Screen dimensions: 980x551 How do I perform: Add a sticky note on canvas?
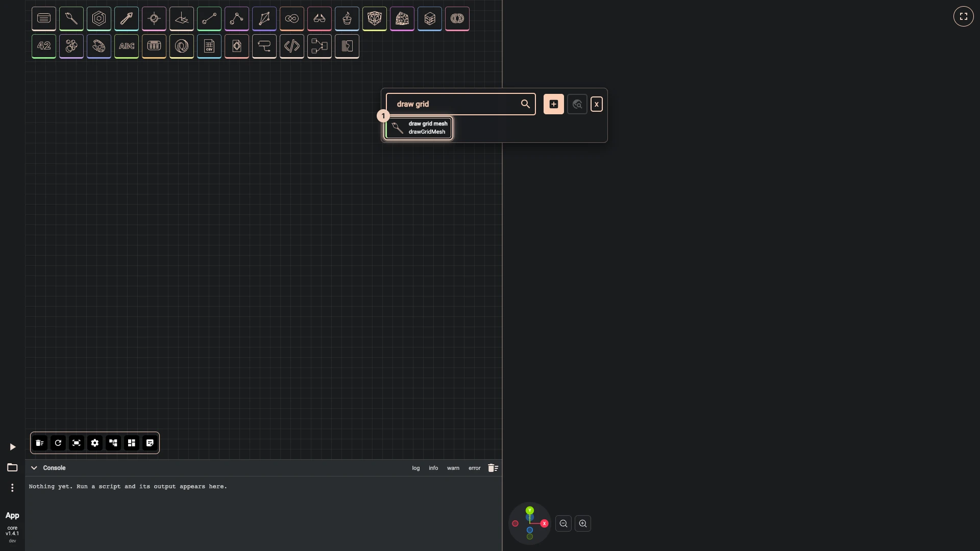150,443
